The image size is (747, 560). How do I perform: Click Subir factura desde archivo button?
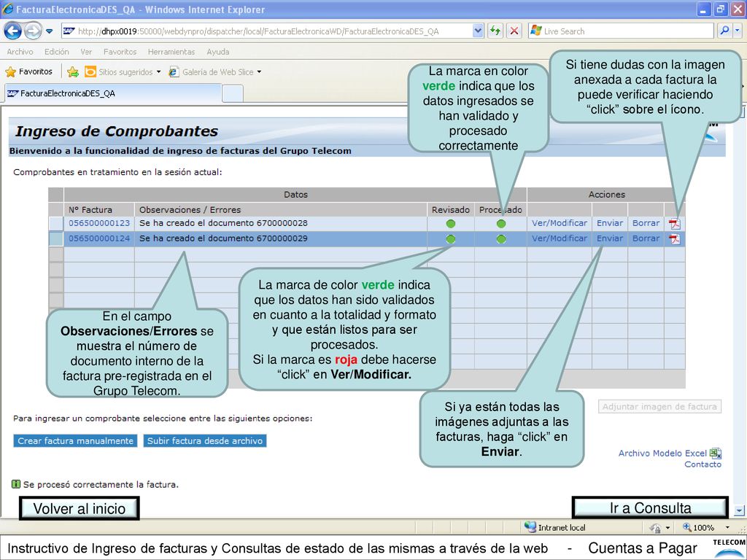click(205, 440)
